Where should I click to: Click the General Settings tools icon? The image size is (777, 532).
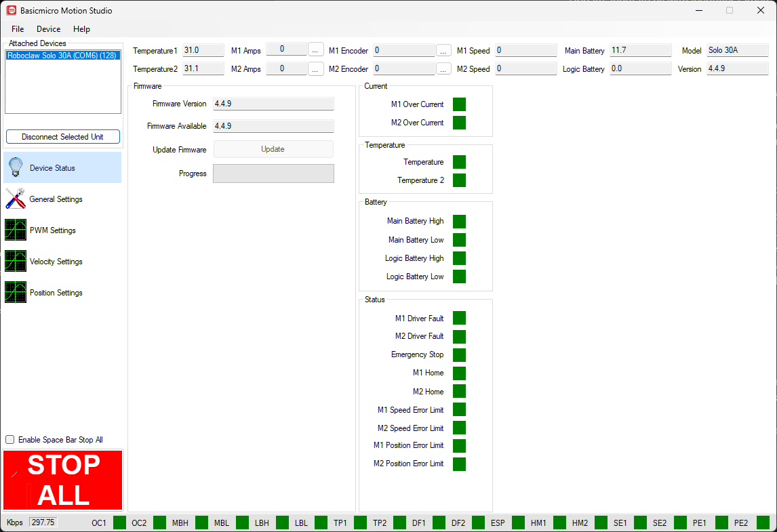click(x=16, y=199)
